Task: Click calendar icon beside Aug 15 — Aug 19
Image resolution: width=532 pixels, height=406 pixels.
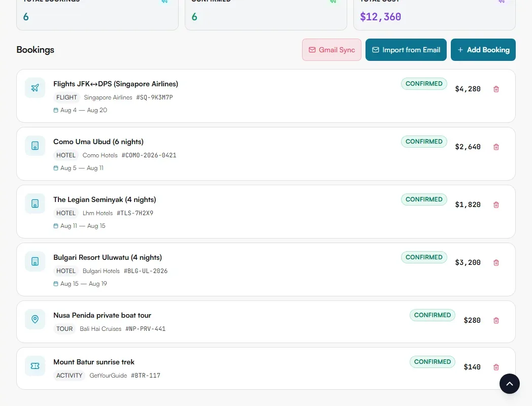Action: pos(56,284)
